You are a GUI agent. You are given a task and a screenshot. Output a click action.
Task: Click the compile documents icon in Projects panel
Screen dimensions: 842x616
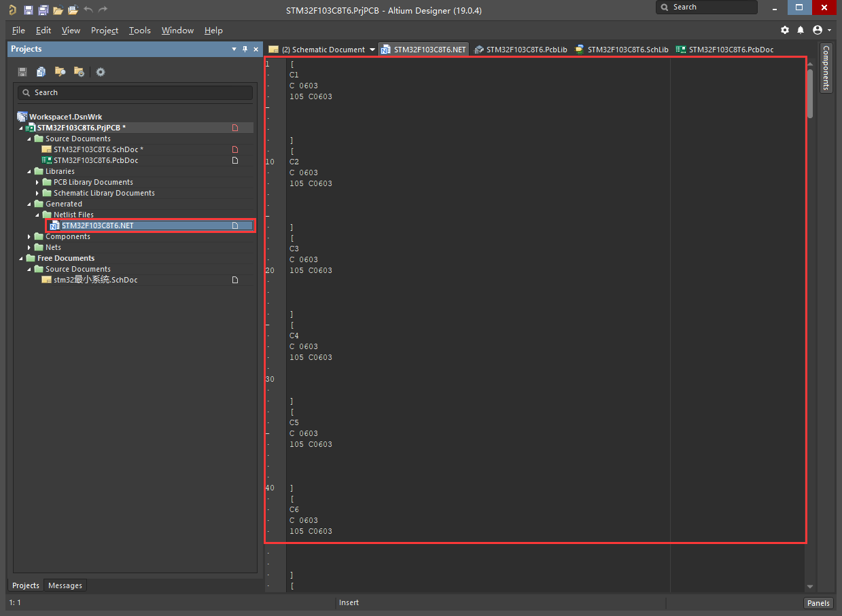41,72
